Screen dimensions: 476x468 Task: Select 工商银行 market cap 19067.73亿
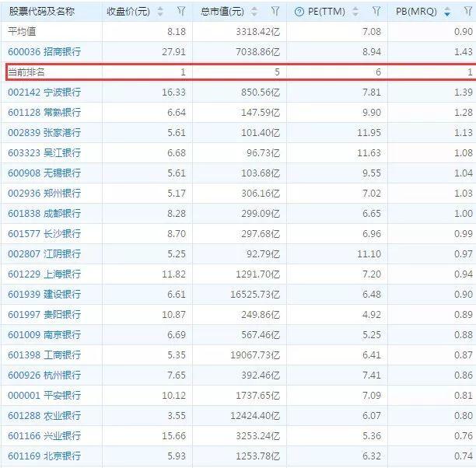point(255,355)
